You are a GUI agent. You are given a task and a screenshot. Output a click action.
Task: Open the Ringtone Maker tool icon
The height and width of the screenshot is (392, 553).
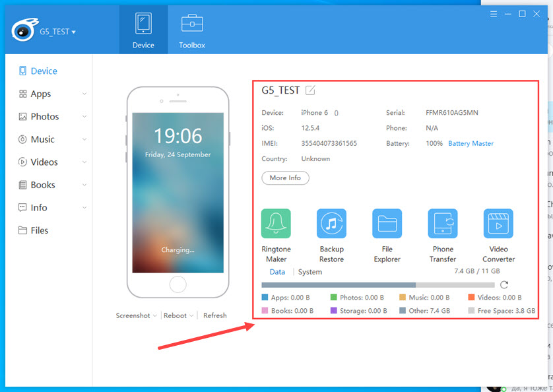click(x=276, y=223)
